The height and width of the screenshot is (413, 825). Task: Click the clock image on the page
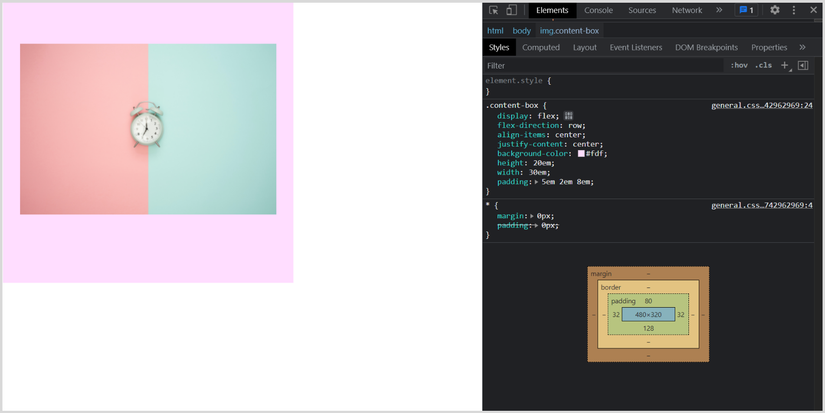tap(148, 129)
